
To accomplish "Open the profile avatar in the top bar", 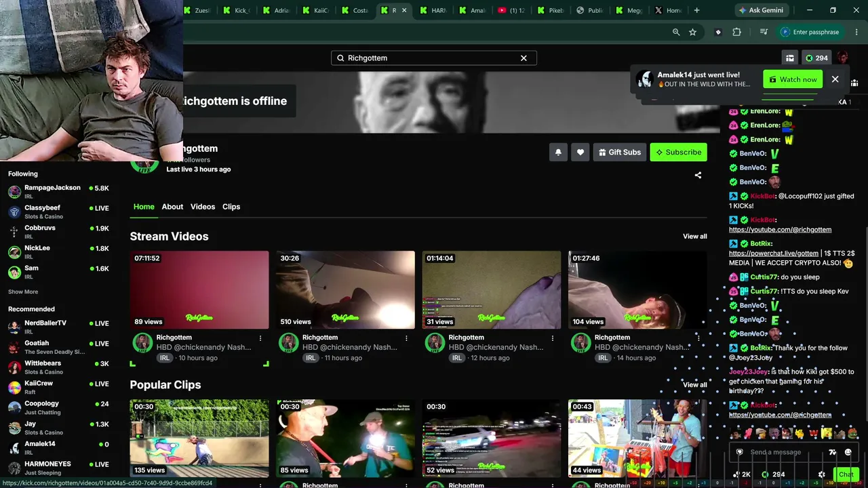I will [842, 58].
